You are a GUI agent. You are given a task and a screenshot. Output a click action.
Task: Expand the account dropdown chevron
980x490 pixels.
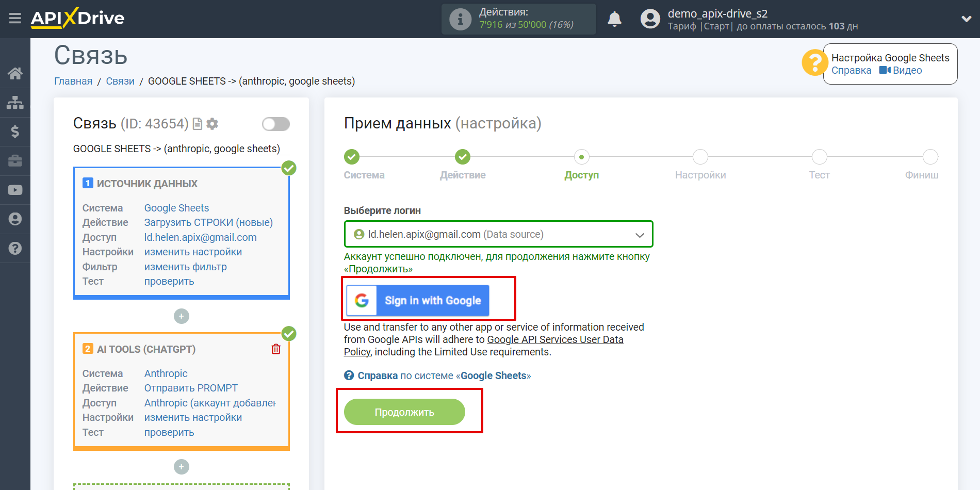click(966, 19)
